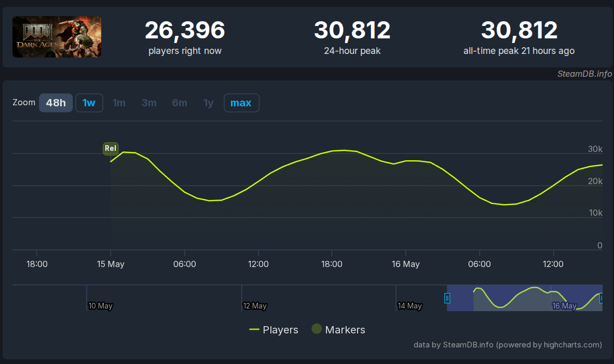Click the 24-hour peak label
Image resolution: width=614 pixels, height=364 pixels.
pyautogui.click(x=352, y=51)
